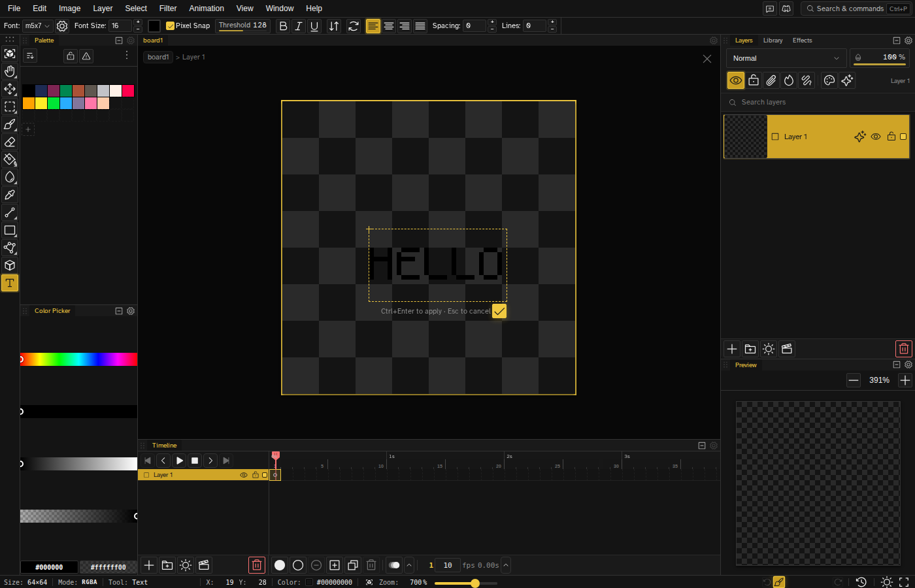
Task: Open the history icon in the status bar
Action: (861, 582)
